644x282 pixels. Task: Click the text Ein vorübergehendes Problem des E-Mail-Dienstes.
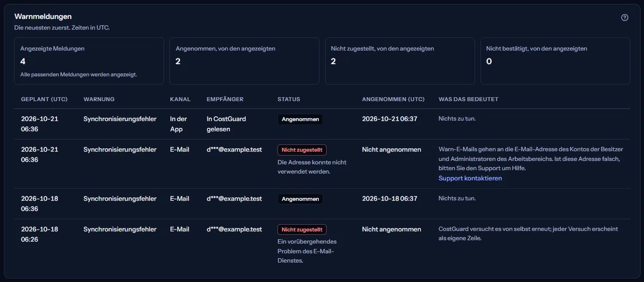[307, 251]
